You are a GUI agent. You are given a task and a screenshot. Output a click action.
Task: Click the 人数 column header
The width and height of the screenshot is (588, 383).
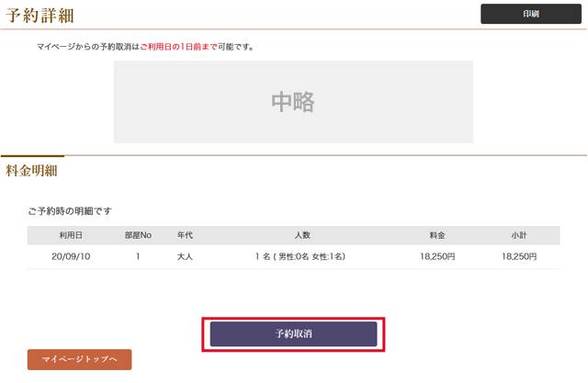click(301, 235)
